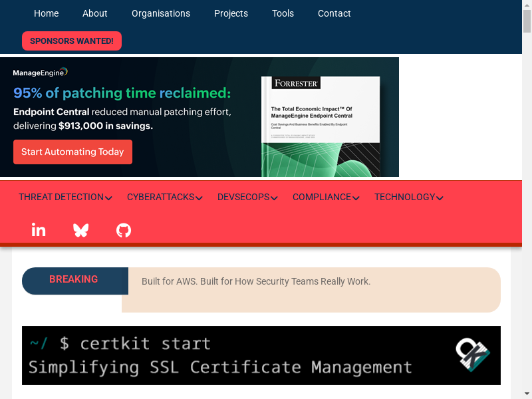Open the LinkedIn social icon
This screenshot has width=532, height=399.
[39, 230]
